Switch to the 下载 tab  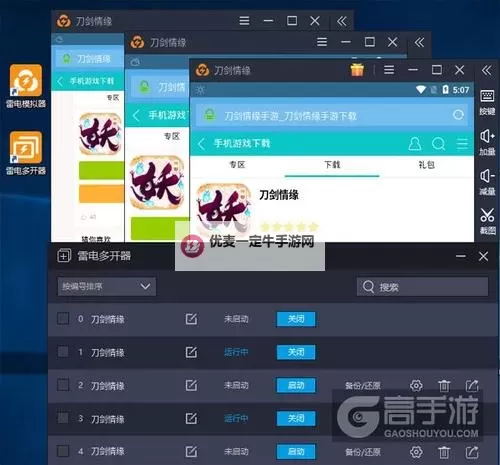pos(332,165)
